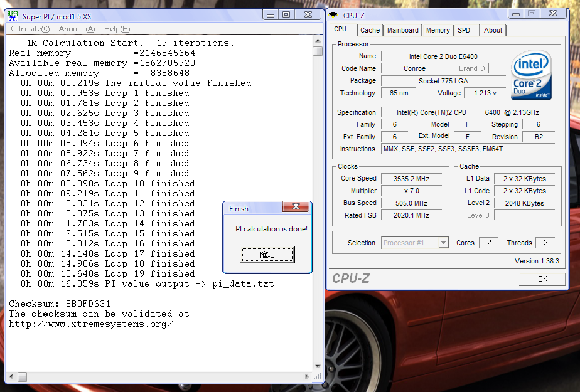Close the Super PI window
Image resolution: width=580 pixels, height=392 pixels.
click(x=308, y=15)
